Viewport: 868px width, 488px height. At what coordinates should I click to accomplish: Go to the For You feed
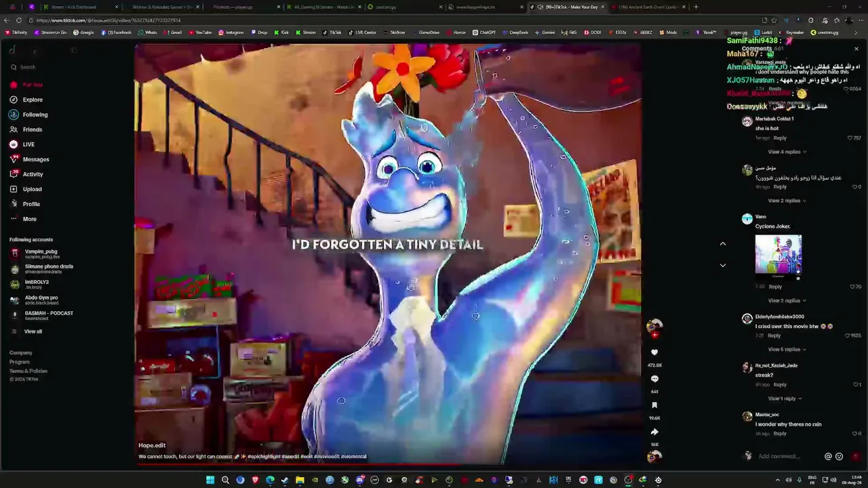[26, 85]
